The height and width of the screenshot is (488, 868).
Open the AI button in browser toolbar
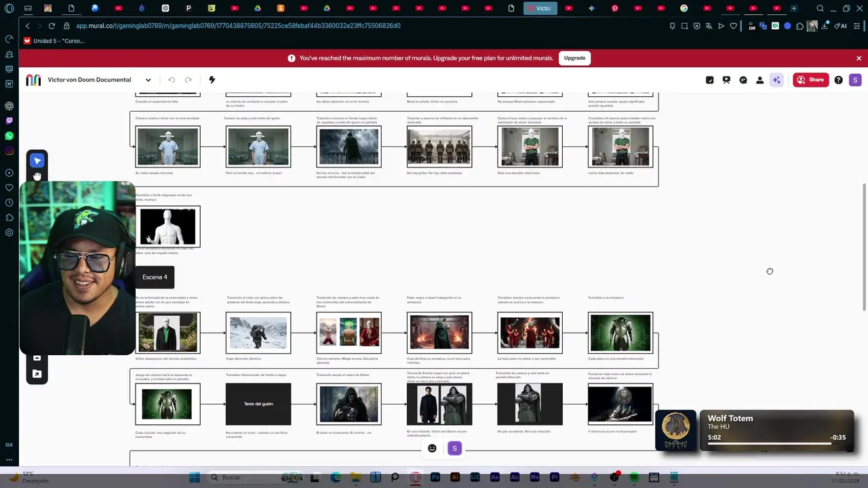pyautogui.click(x=840, y=26)
